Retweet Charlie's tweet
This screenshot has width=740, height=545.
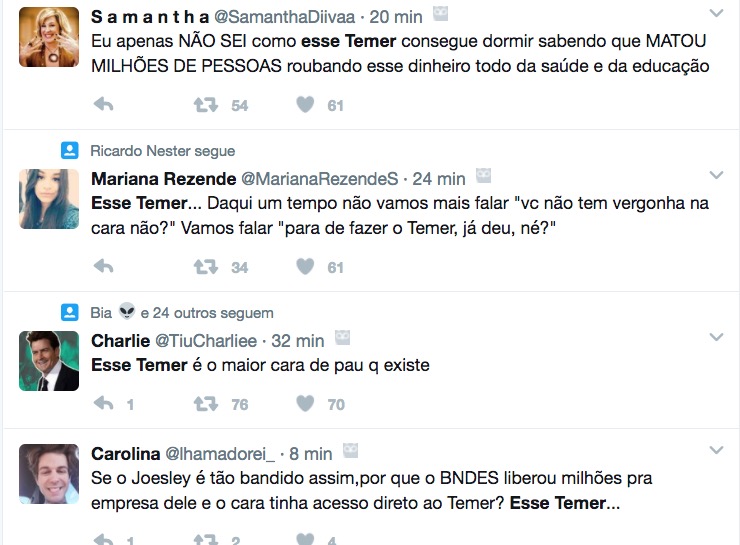[x=205, y=403]
